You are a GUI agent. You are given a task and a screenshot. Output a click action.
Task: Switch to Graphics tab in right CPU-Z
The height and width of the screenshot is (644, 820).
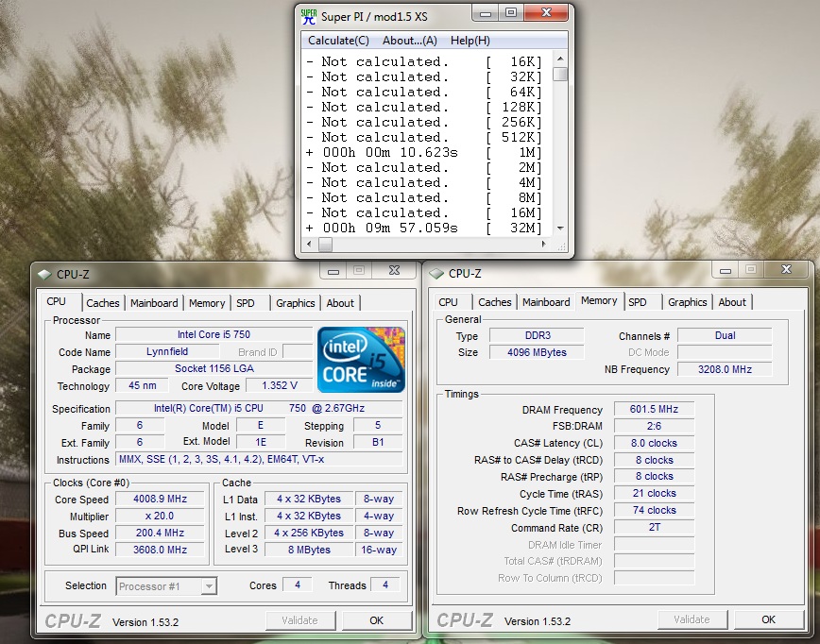coord(687,302)
